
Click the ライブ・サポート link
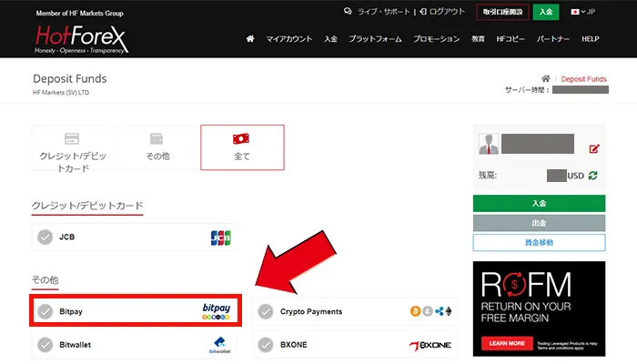(x=383, y=12)
